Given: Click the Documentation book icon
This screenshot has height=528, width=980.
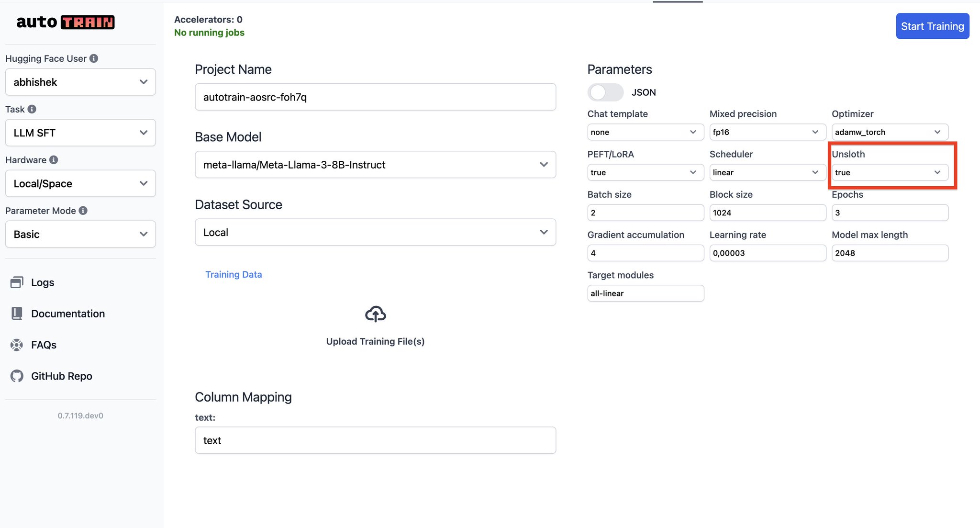Looking at the screenshot, I should (x=17, y=314).
